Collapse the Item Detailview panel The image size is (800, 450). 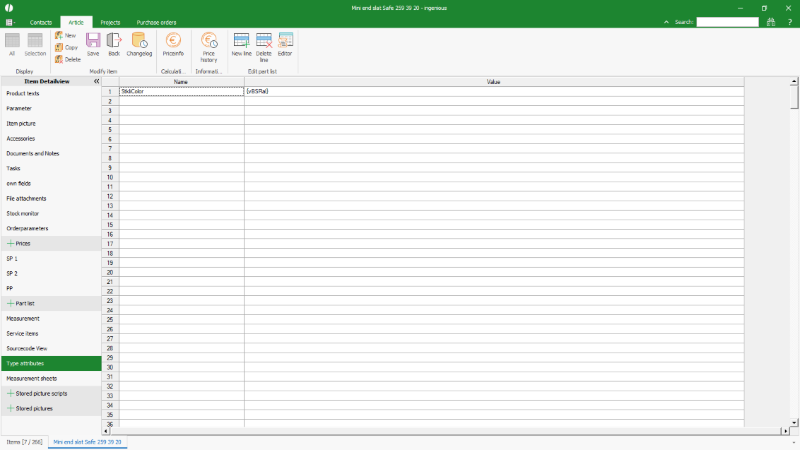[x=96, y=81]
